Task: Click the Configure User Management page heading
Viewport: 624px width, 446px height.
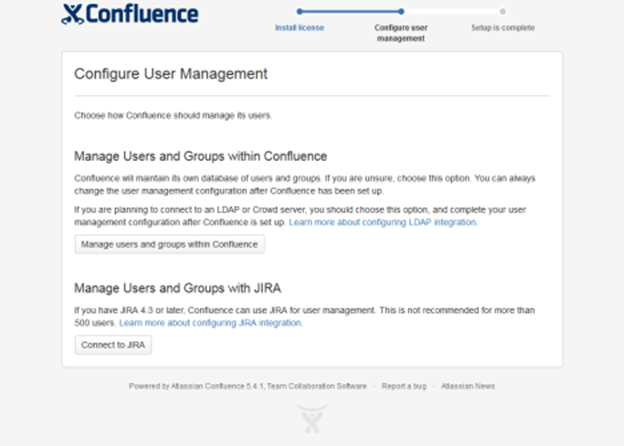Action: point(171,74)
